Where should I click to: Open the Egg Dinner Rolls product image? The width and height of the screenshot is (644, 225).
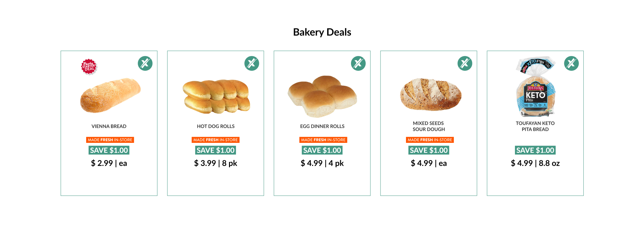click(322, 97)
